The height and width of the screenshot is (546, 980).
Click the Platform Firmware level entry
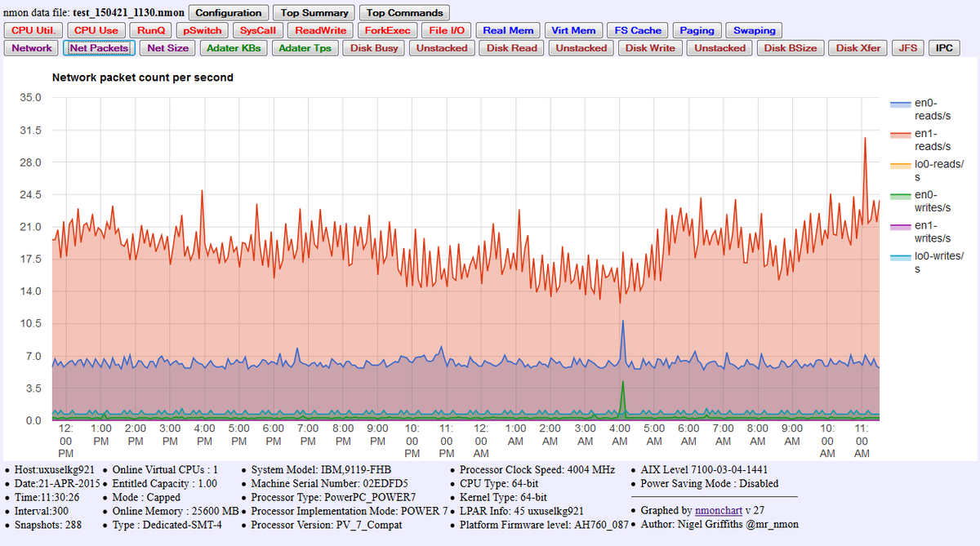(x=544, y=525)
